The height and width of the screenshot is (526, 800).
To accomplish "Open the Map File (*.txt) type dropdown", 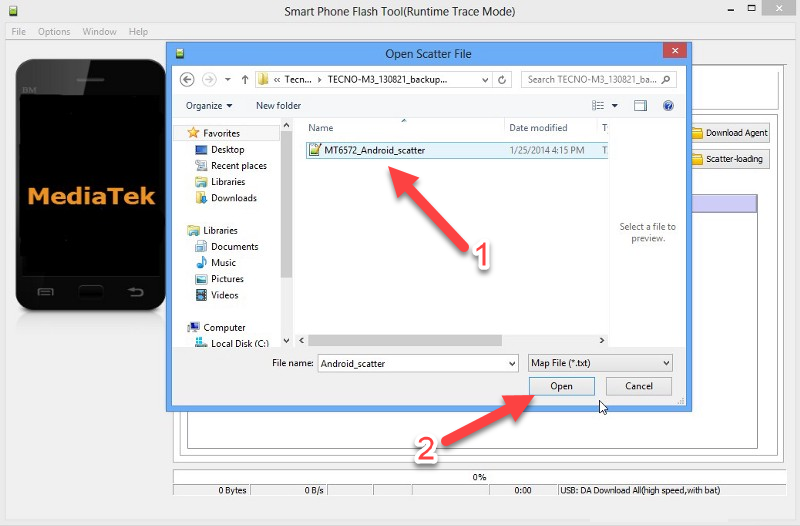I will tap(600, 363).
